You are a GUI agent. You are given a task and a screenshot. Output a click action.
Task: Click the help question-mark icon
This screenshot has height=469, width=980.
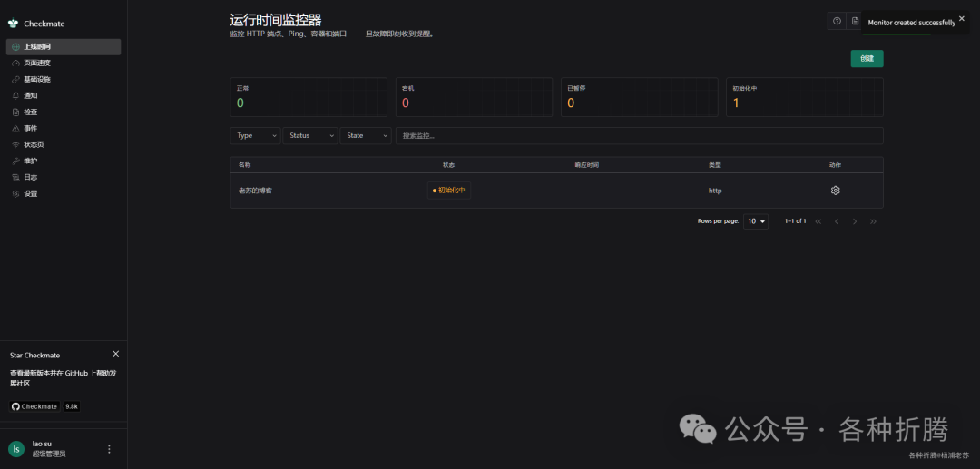(x=837, y=21)
